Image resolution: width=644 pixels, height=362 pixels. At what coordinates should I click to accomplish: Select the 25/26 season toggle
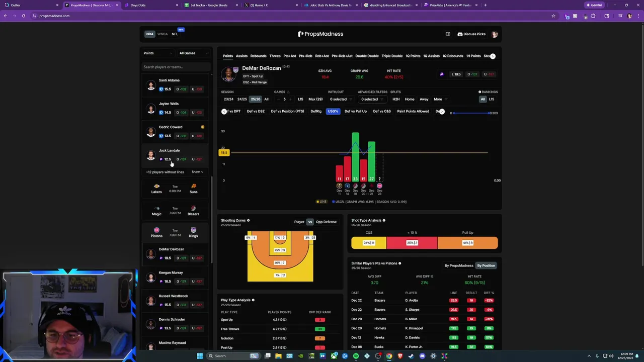click(x=256, y=99)
